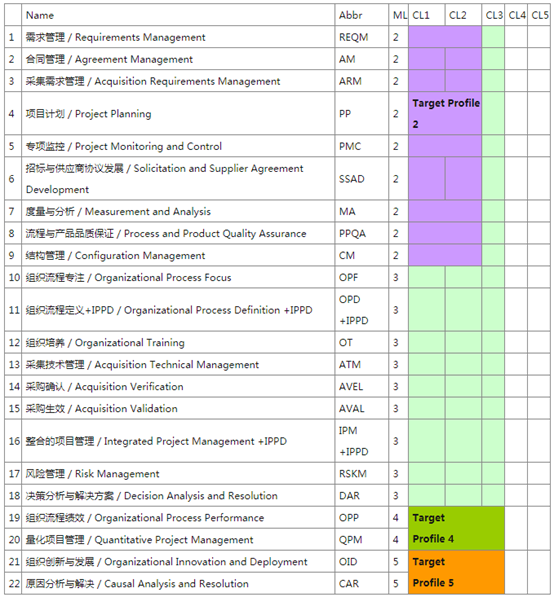Click the Target Profile 2 label
This screenshot has width=554, height=597.
coord(446,113)
